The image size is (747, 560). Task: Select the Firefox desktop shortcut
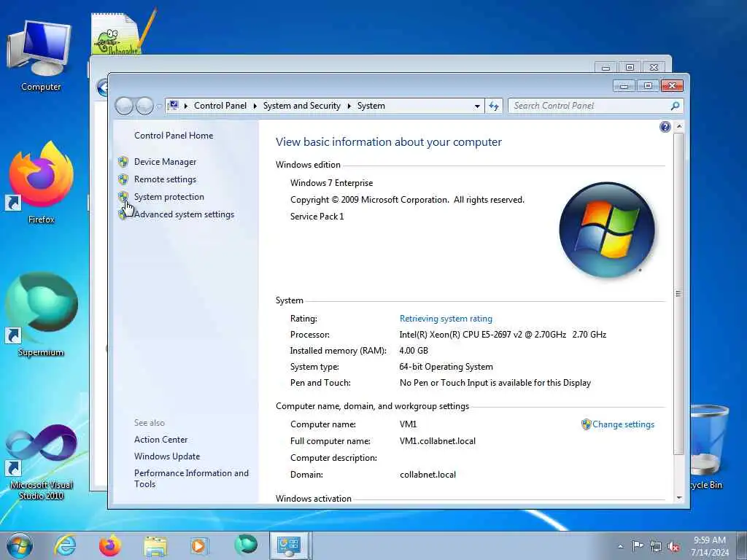pos(41,182)
